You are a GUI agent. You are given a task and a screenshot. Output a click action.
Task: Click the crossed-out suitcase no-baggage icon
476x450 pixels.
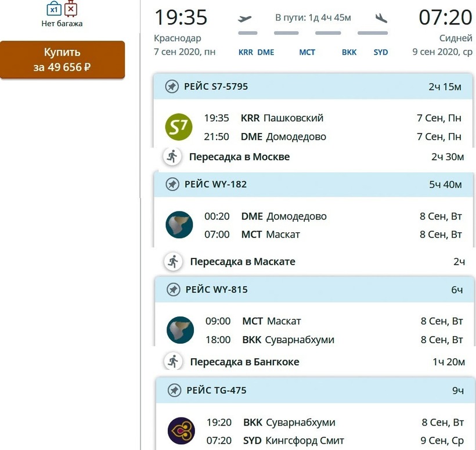point(71,9)
